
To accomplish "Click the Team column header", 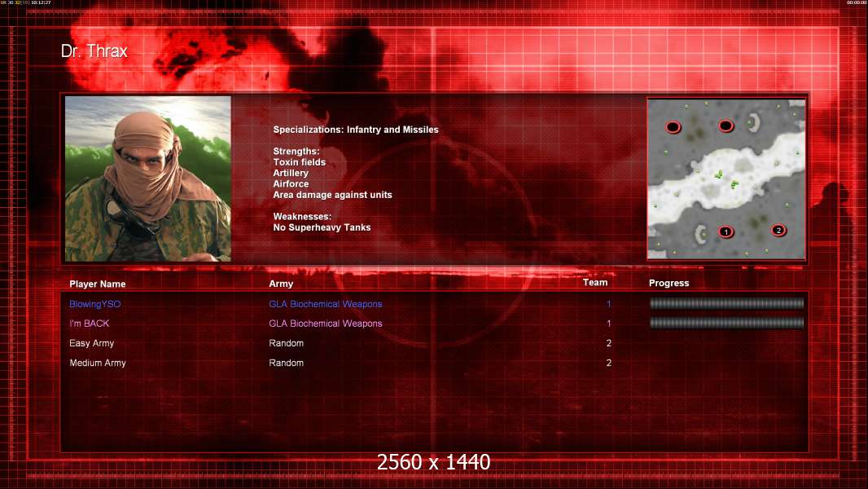I will [x=595, y=283].
